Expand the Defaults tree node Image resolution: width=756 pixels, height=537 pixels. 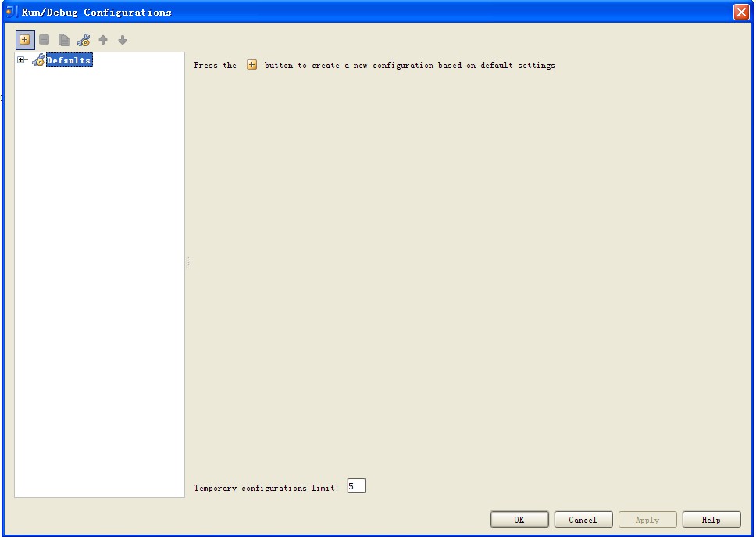click(21, 59)
